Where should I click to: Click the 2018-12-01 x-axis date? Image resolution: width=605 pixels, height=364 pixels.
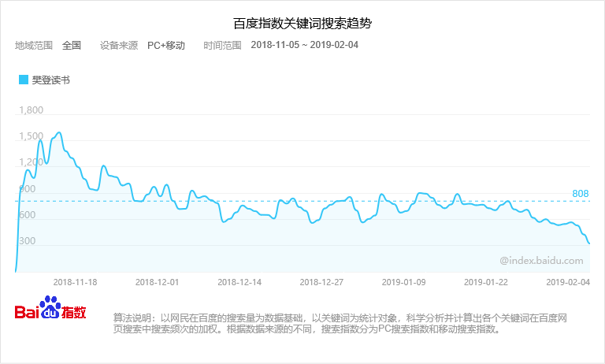pyautogui.click(x=157, y=282)
